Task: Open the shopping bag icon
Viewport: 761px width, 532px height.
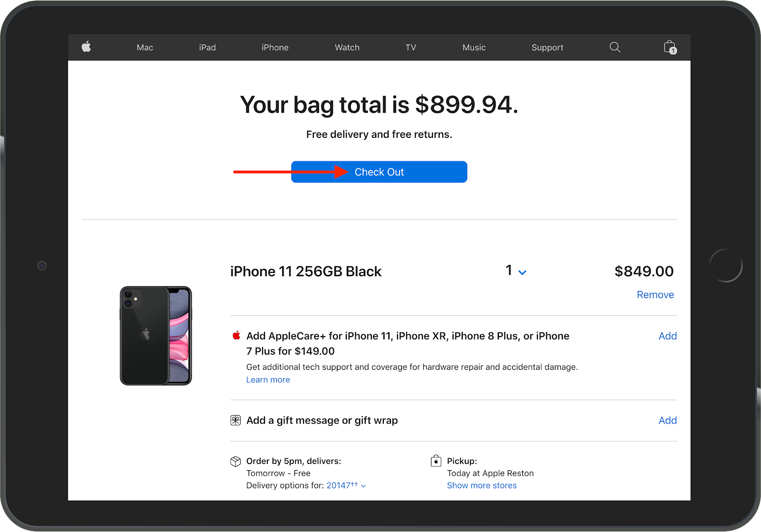Action: 670,47
